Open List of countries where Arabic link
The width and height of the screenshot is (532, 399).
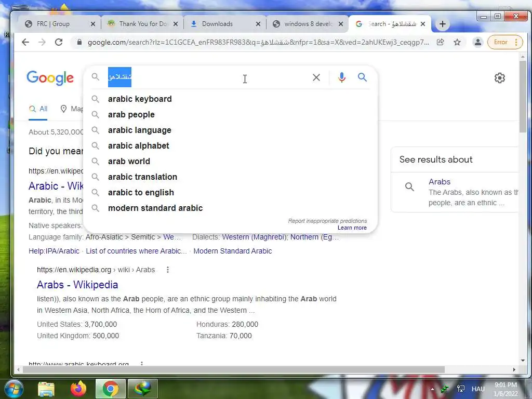(136, 251)
